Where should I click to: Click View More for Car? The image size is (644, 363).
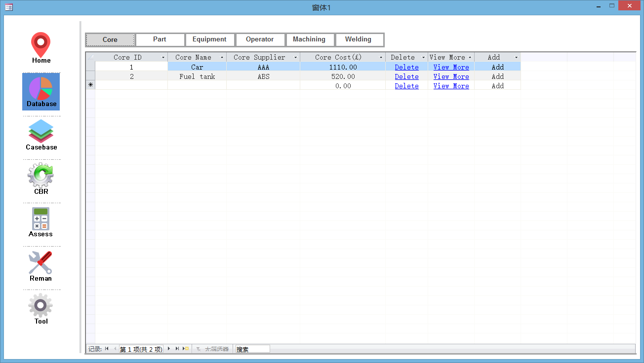451,67
